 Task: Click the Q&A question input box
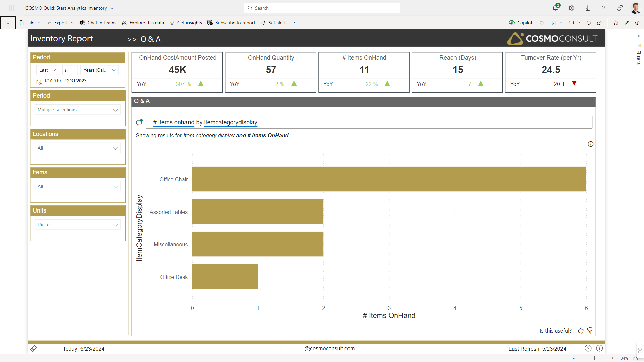pos(369,122)
